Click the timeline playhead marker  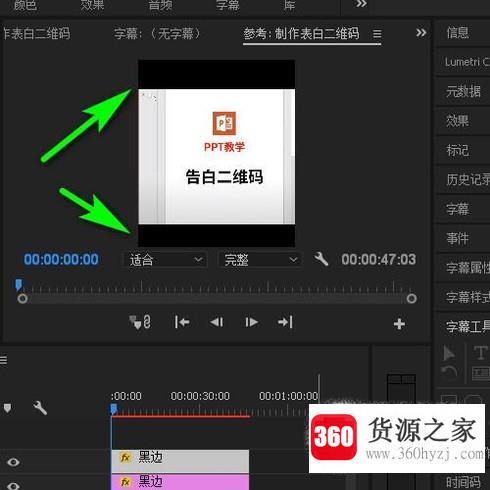pos(114,409)
